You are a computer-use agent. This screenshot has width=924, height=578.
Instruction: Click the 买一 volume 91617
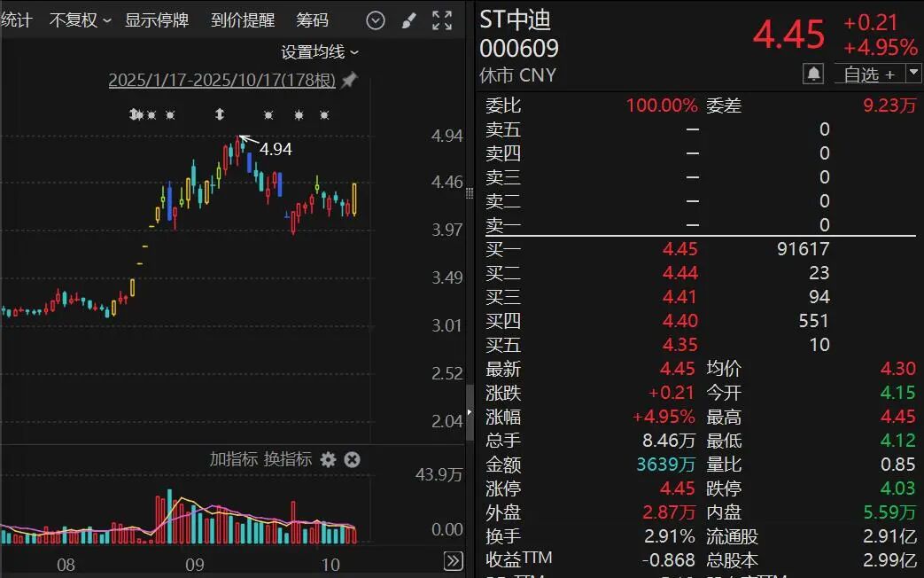click(804, 249)
